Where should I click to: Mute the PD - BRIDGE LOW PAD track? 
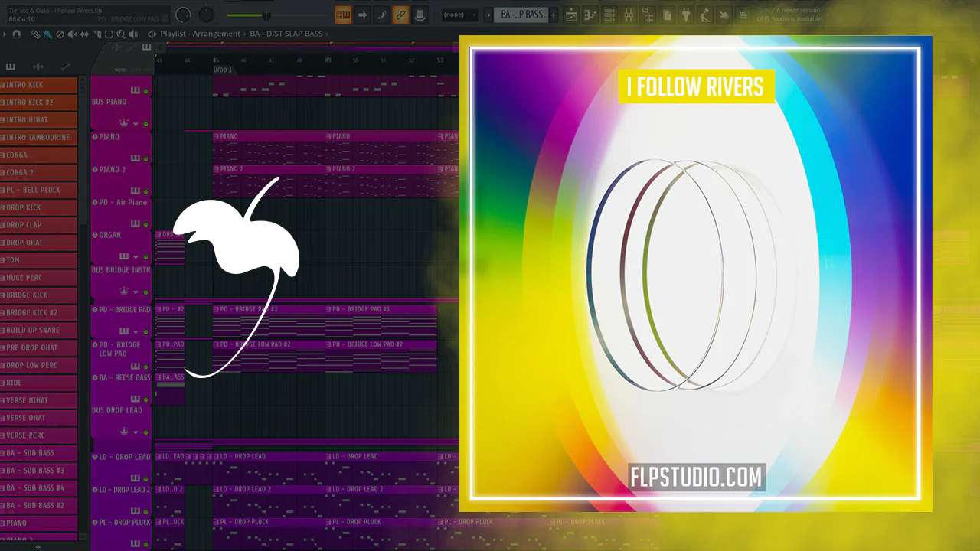145,366
